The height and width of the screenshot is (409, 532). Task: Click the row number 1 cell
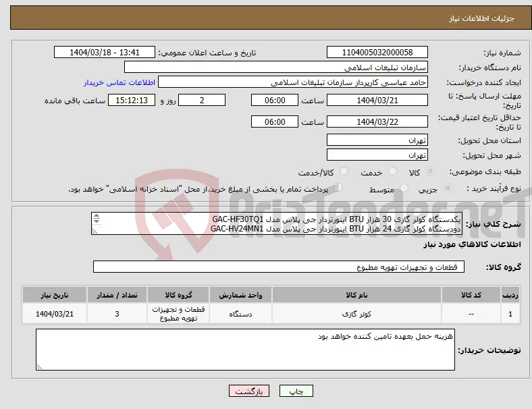[x=510, y=314]
